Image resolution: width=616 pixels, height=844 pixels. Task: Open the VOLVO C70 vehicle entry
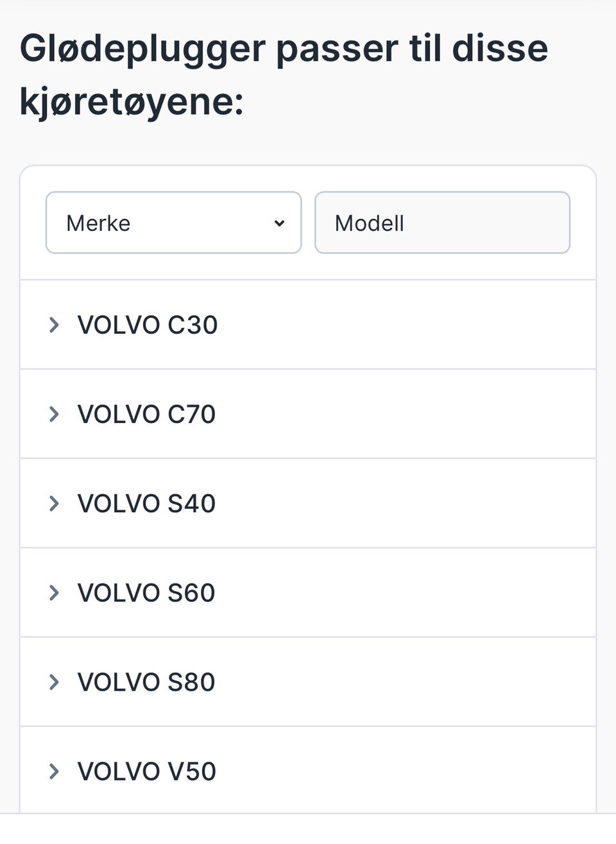[146, 414]
